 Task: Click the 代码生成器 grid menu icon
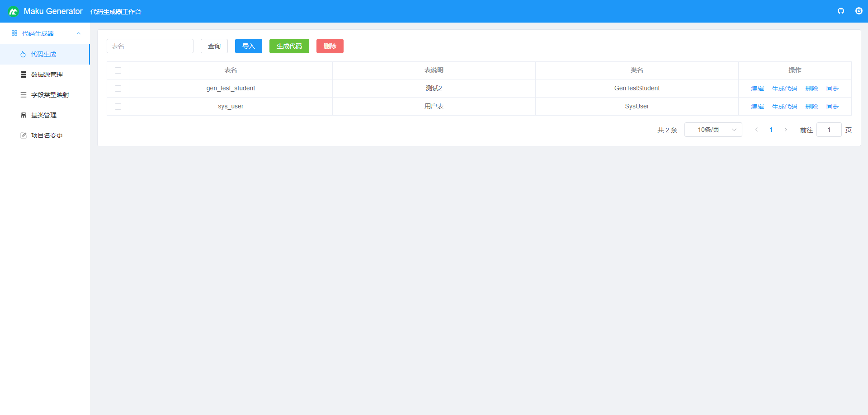click(14, 33)
